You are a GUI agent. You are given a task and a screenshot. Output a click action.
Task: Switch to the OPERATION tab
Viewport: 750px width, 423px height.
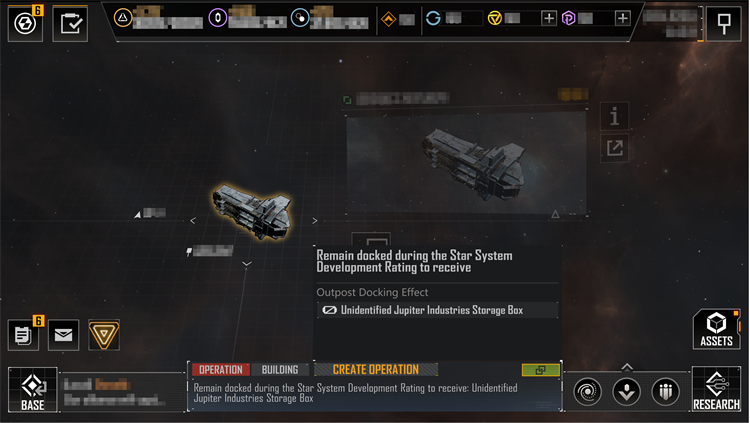[x=221, y=369]
